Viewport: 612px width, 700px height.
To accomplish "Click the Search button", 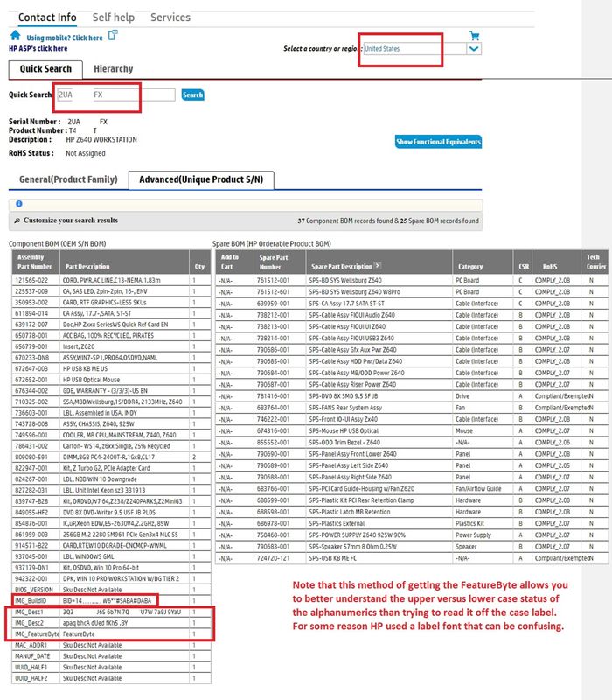I will pos(192,94).
